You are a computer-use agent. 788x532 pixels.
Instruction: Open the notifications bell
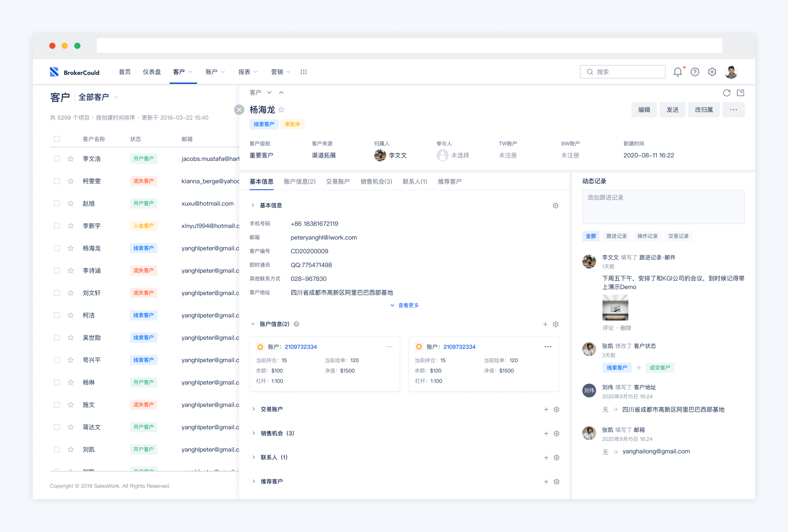tap(678, 72)
